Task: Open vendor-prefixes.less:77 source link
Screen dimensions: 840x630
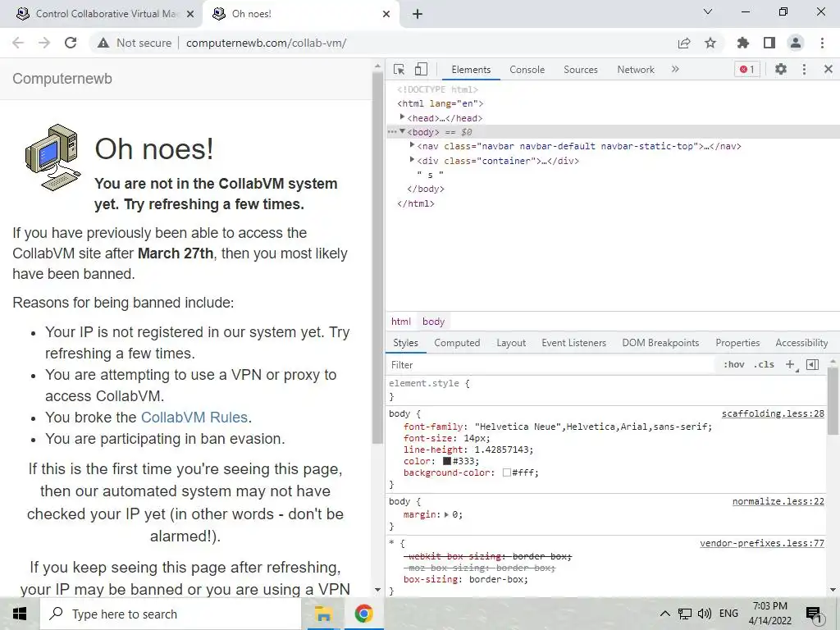Action: (762, 543)
